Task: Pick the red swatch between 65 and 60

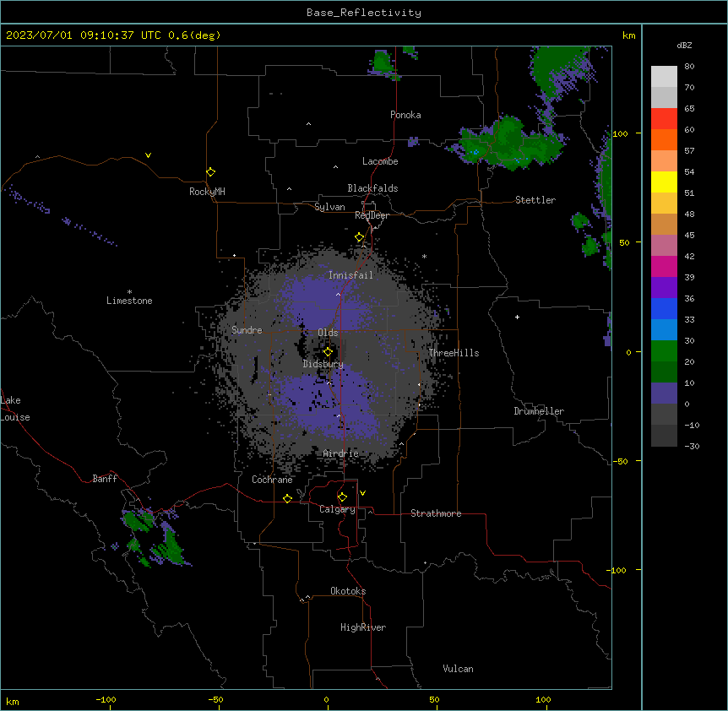Action: [x=664, y=119]
